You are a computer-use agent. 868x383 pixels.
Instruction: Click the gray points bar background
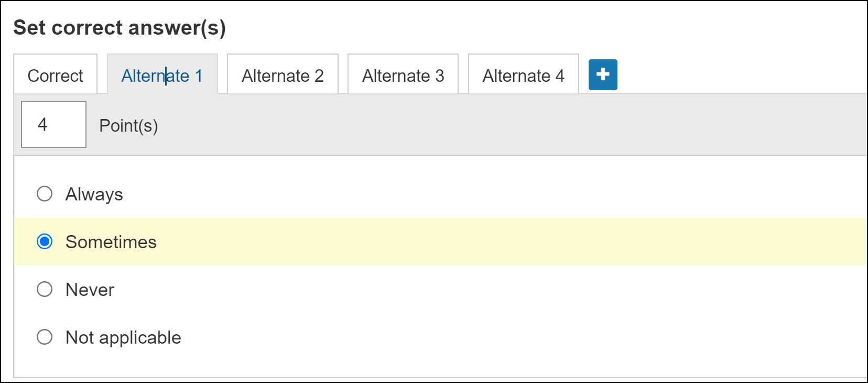pos(472,125)
